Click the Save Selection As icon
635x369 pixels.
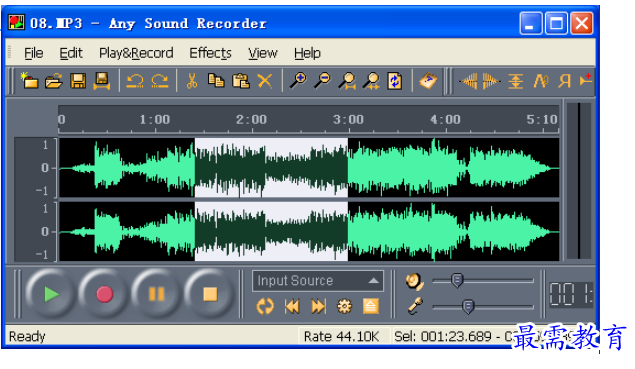[102, 81]
